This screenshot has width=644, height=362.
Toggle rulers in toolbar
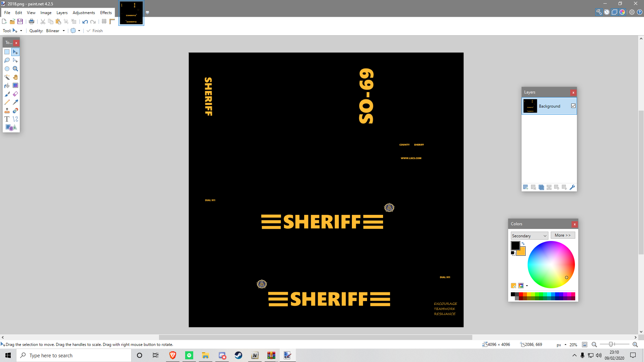point(112,21)
